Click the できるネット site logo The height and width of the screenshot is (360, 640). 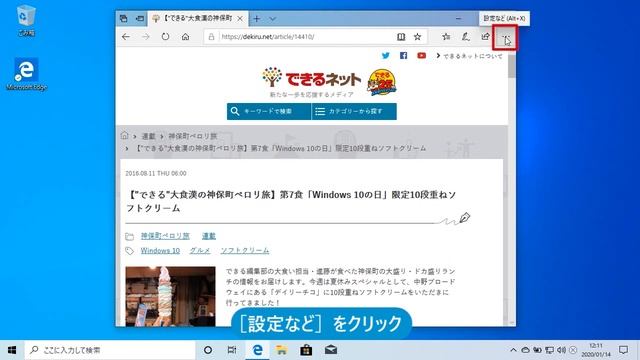tap(311, 79)
